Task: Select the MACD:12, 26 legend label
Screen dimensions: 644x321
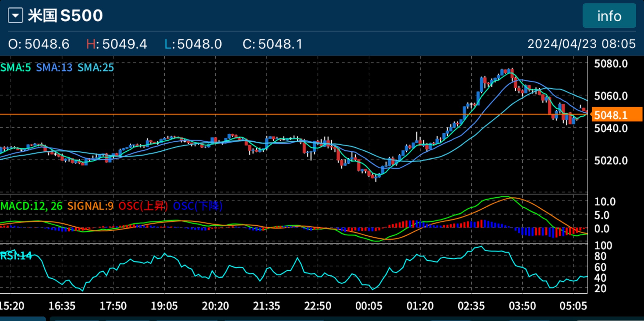Action: pos(32,206)
